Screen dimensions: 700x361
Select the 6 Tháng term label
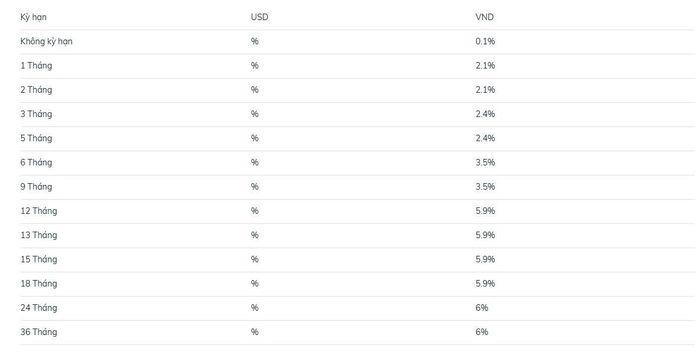[36, 162]
